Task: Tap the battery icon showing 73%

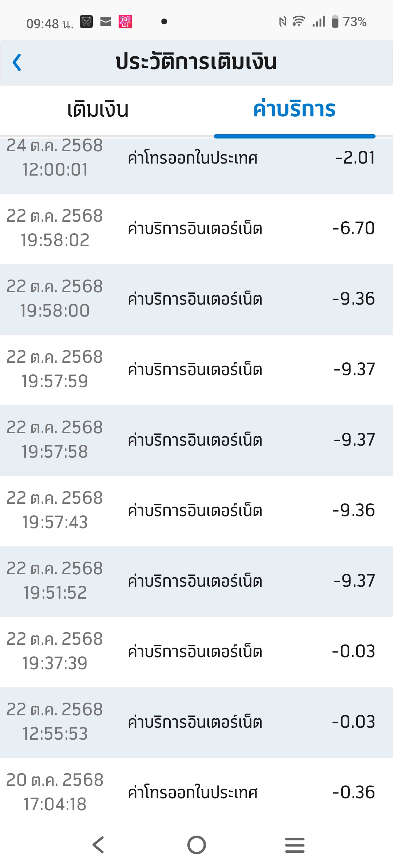Action: click(335, 22)
